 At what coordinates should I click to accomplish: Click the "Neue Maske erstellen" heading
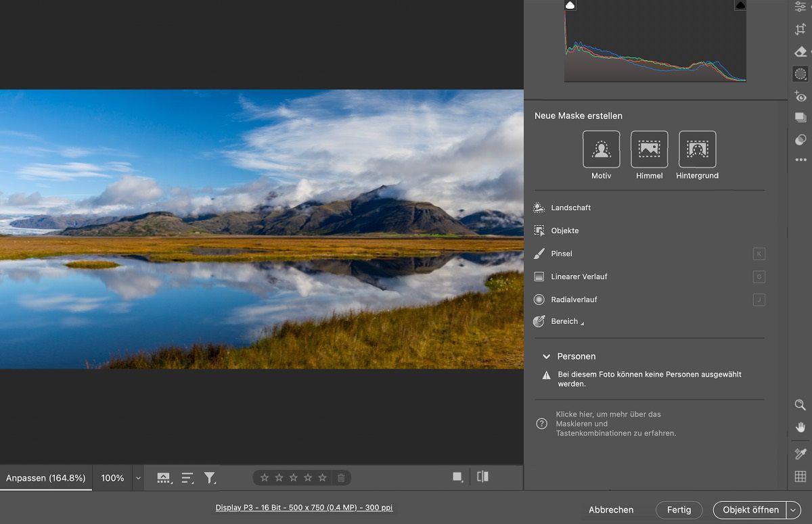[579, 116]
